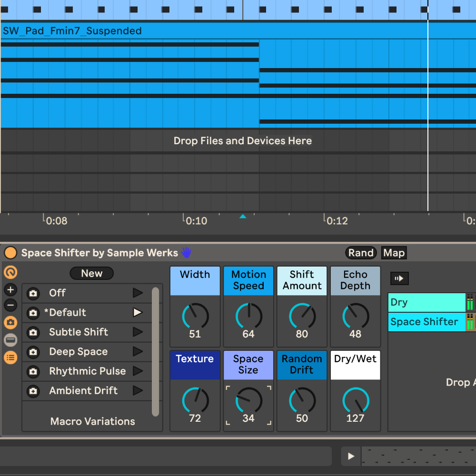Viewport: 476px width, 476px height.
Task: Click the minus button to remove macros
Action: (x=10, y=305)
